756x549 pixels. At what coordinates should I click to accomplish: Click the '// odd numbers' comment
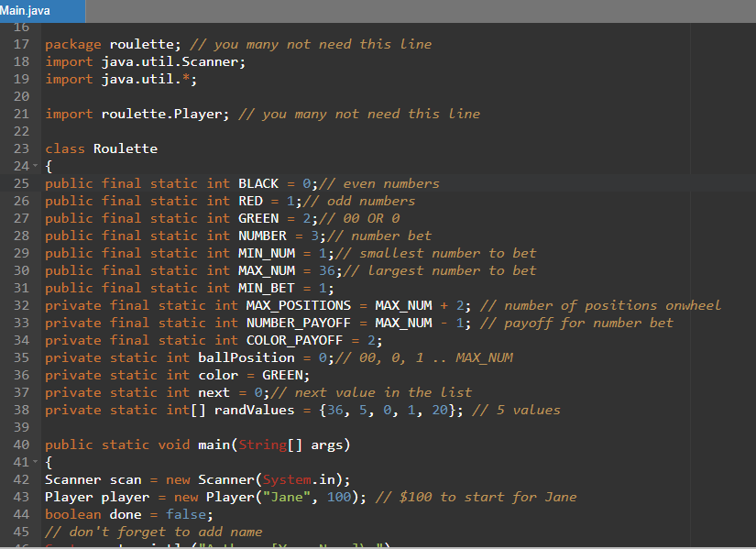358,201
